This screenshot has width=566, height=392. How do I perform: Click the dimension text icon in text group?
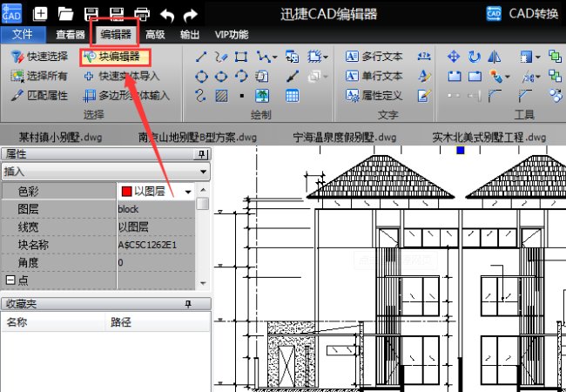coord(424,57)
